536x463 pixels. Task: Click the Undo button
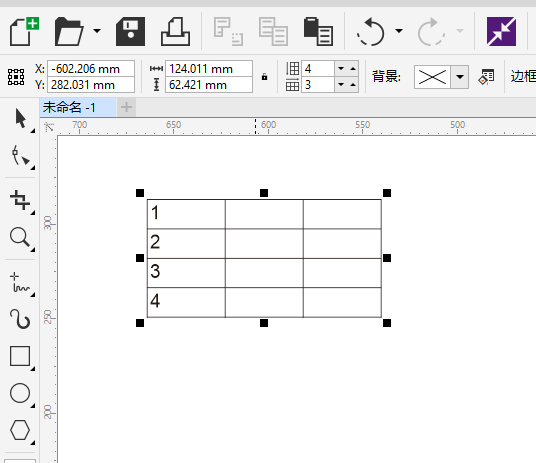[371, 31]
